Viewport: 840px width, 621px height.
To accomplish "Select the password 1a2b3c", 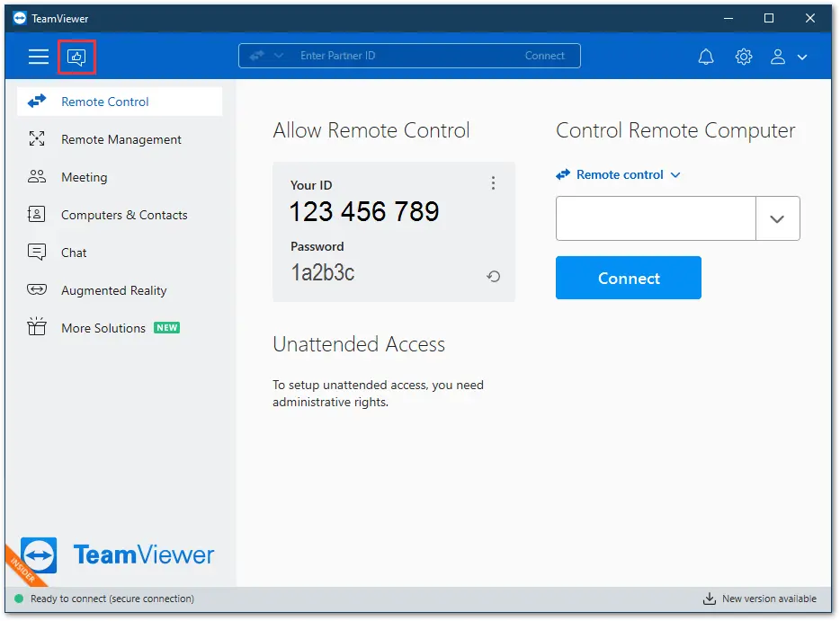I will [323, 272].
